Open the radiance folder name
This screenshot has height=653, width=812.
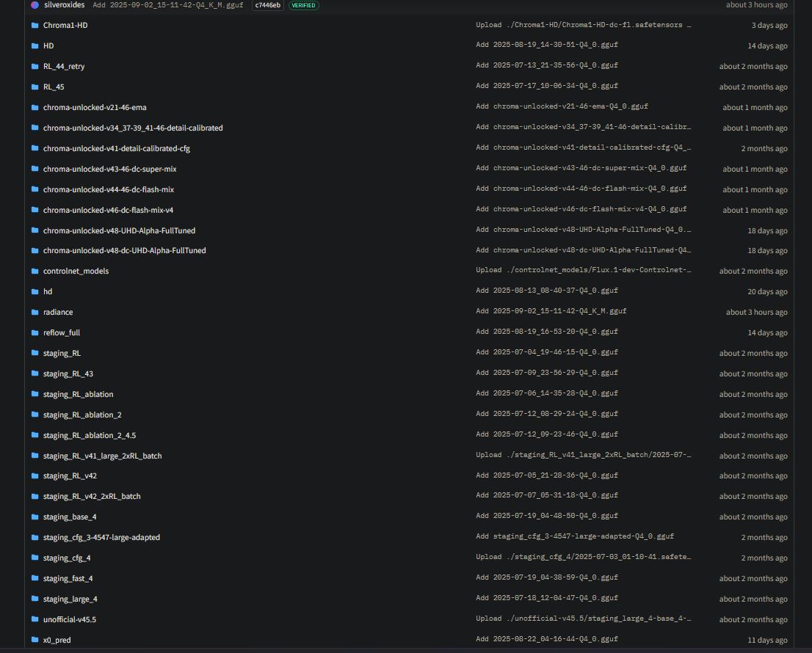pyautogui.click(x=58, y=312)
